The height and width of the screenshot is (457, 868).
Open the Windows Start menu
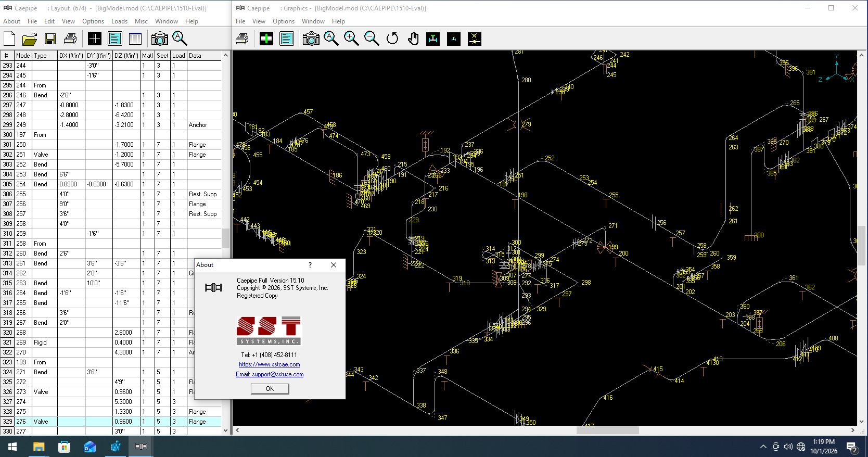pos(12,447)
